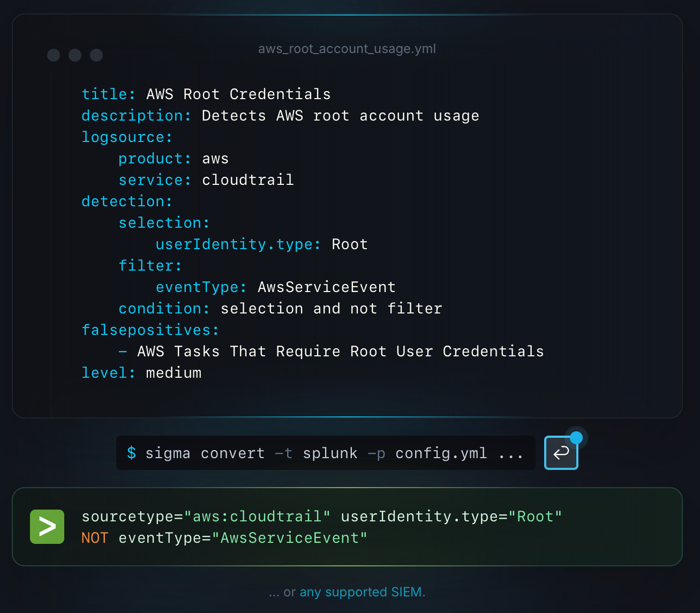Select the 'service: cloudtrail' line
The width and height of the screenshot is (700, 613).
pos(206,180)
